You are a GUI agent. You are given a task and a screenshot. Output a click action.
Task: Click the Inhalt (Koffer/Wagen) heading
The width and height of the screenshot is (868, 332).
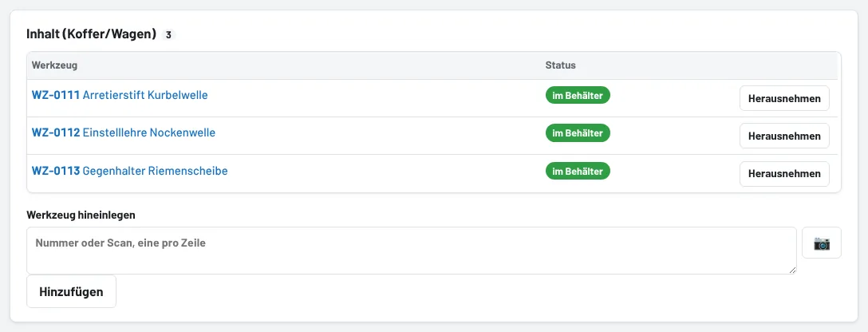(x=91, y=34)
